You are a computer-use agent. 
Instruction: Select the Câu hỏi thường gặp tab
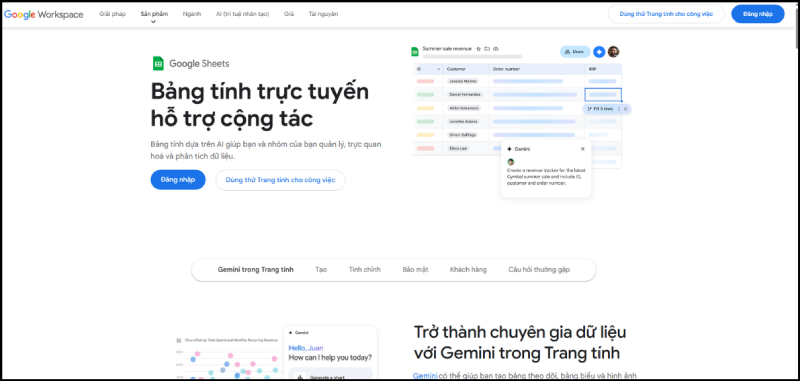(x=539, y=270)
